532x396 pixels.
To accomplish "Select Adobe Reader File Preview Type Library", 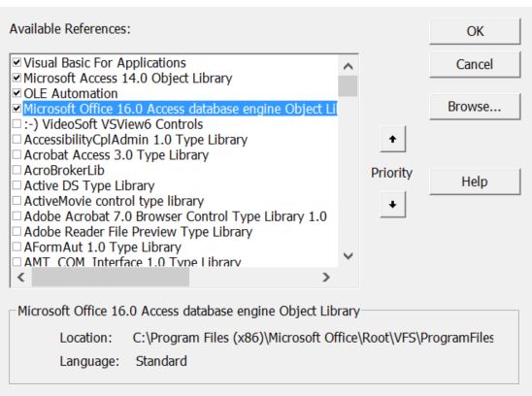I will (138, 232).
